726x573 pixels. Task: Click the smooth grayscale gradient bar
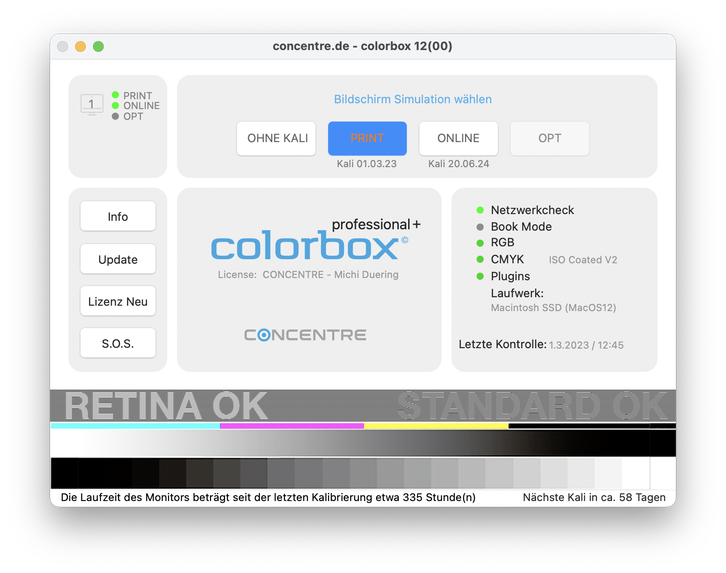click(363, 443)
